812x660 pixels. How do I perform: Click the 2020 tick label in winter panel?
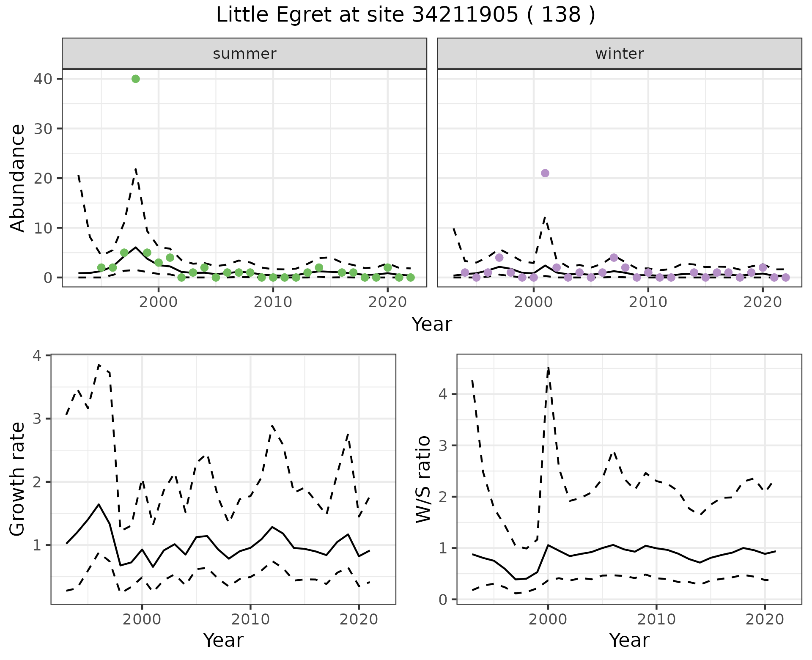763,302
